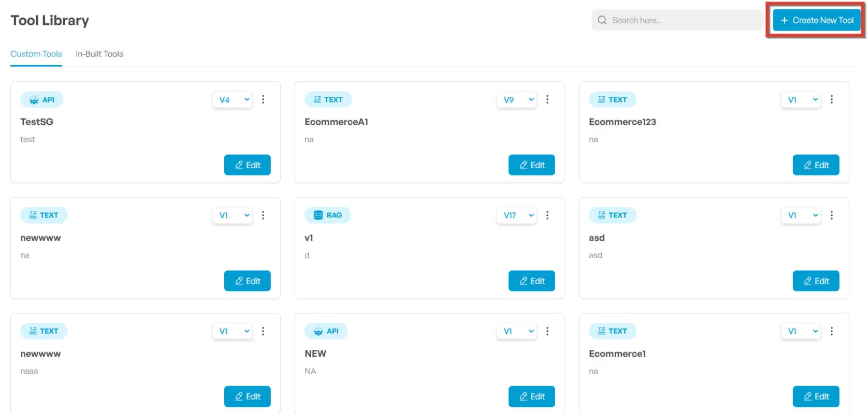Viewport: 868px width, 413px height.
Task: Edit the EcommerceA1 tool
Action: [x=531, y=165]
